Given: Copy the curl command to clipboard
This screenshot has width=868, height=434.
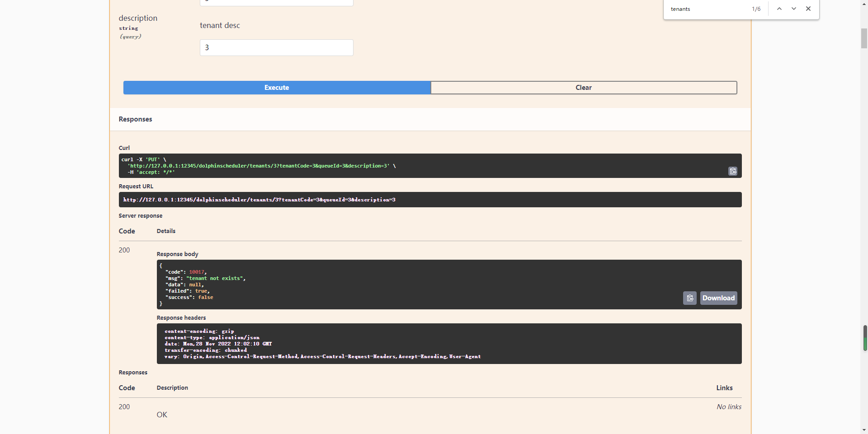Looking at the screenshot, I should (x=733, y=171).
